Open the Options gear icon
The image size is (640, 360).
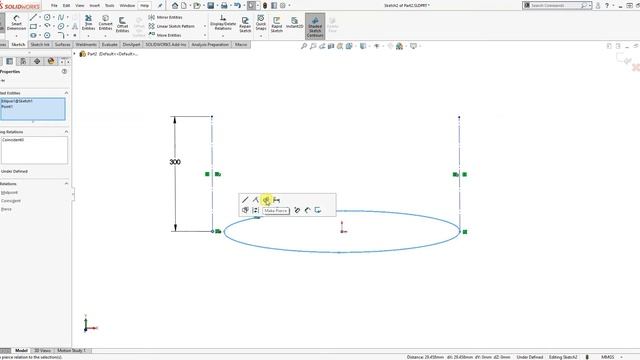[282, 6]
